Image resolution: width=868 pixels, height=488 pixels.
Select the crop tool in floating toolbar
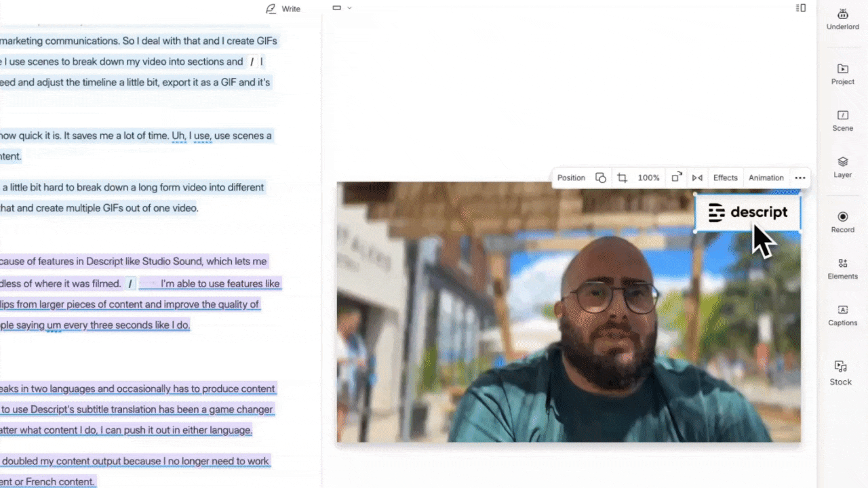(622, 178)
